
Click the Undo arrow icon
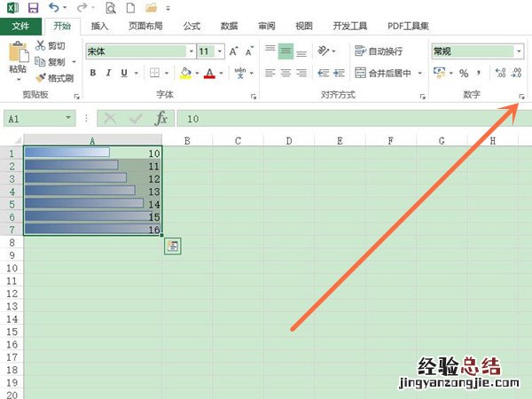[x=54, y=7]
